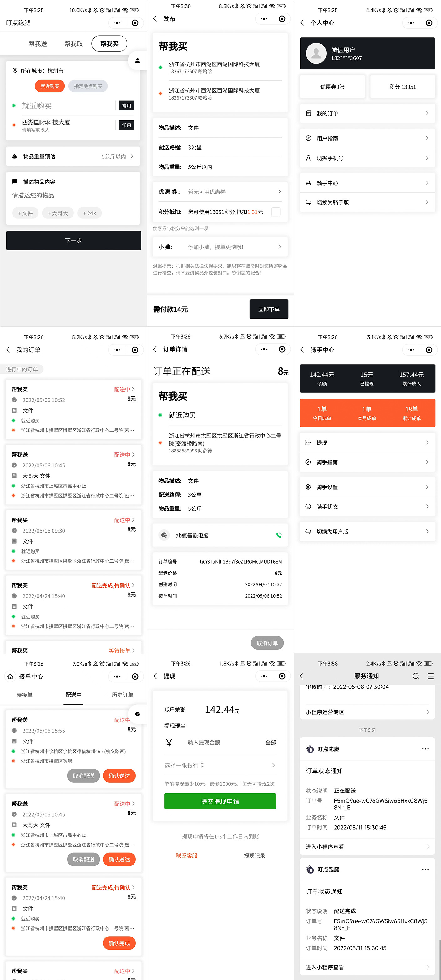Image resolution: width=441 pixels, height=980 pixels.
Task: Open more options on first 叮点跑腿 notification
Action: pos(425,749)
